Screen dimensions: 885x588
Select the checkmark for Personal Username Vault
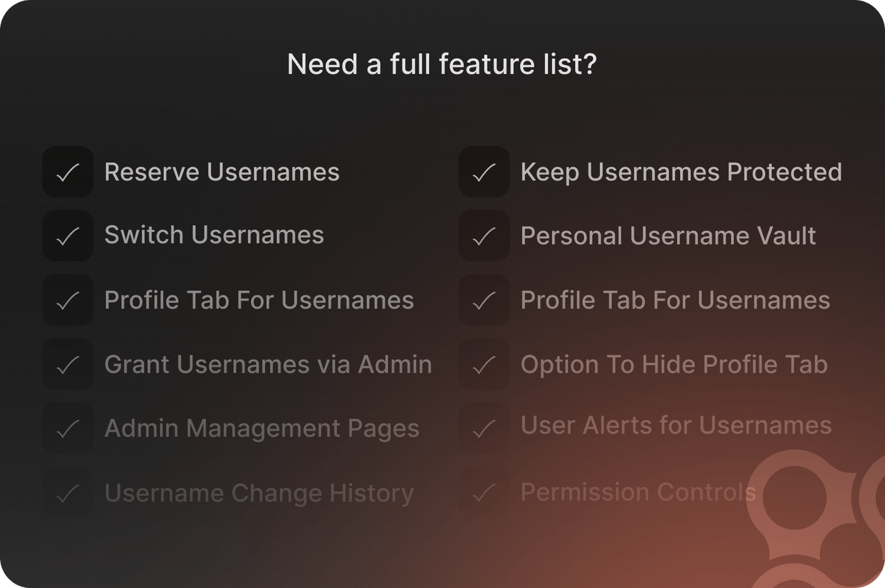(x=484, y=236)
